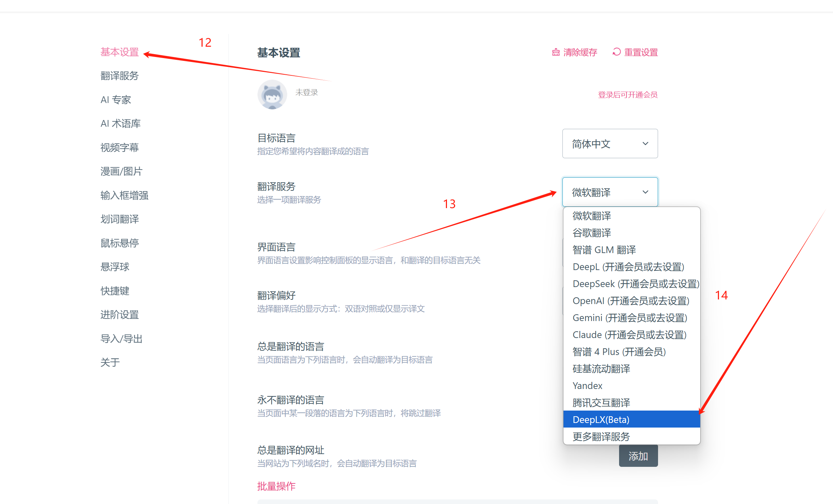This screenshot has width=833, height=504.
Task: Select 谷歌翻译 translation service
Action: [x=592, y=233]
